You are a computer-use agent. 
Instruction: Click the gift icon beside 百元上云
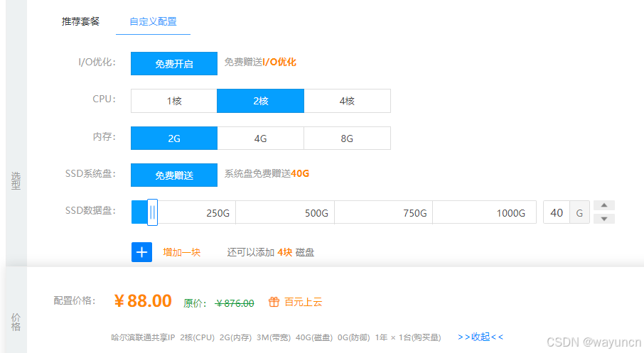click(274, 302)
